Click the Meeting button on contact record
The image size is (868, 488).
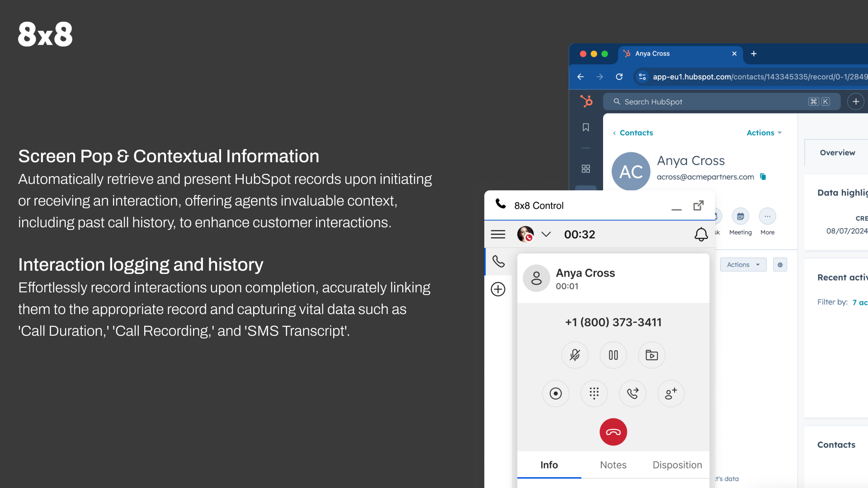click(740, 217)
